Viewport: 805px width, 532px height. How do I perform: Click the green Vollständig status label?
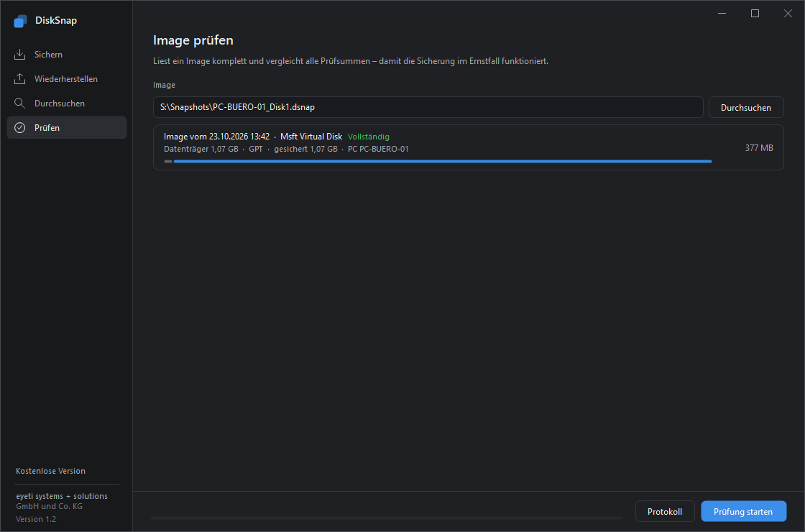(369, 137)
